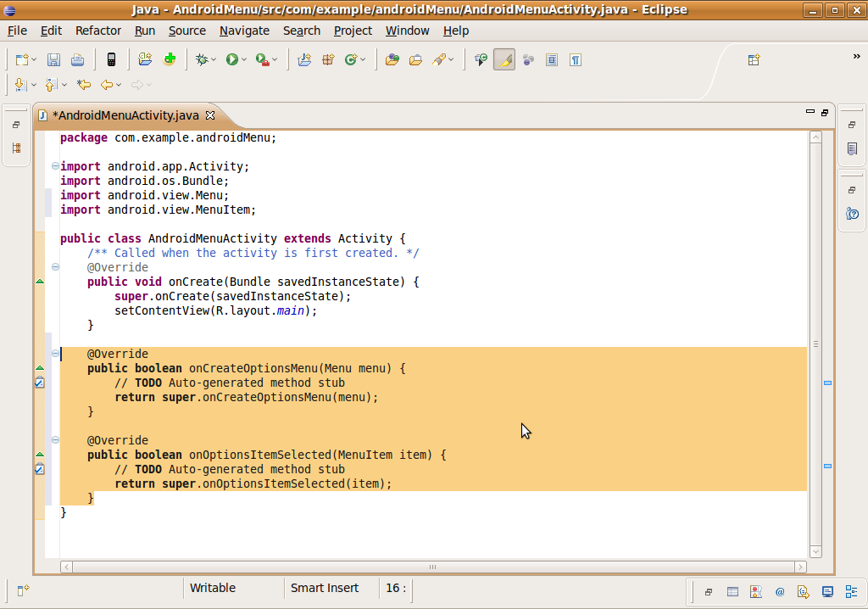Navigate back with the yellow left arrow

tap(106, 85)
